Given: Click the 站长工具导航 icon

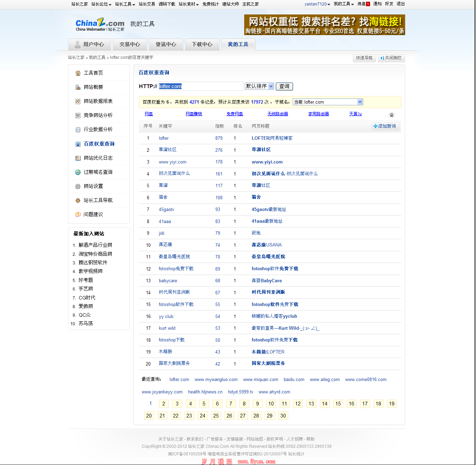Looking at the screenshot, I should [x=78, y=201].
